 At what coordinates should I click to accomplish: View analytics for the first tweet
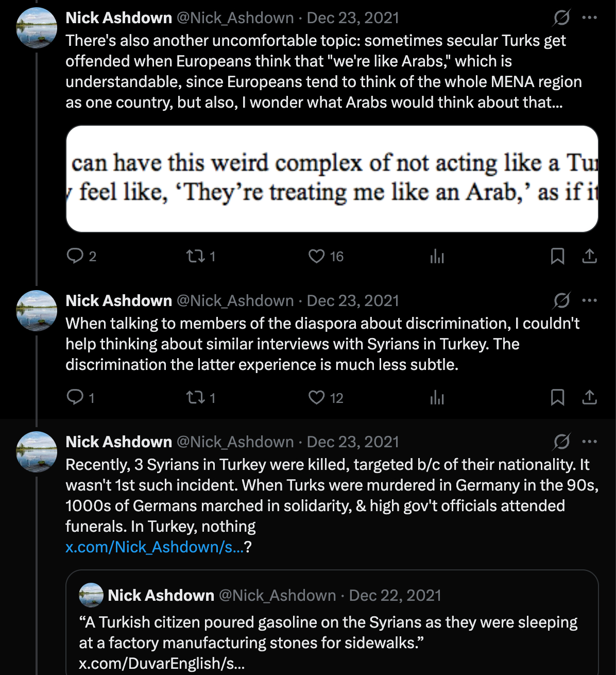437,256
